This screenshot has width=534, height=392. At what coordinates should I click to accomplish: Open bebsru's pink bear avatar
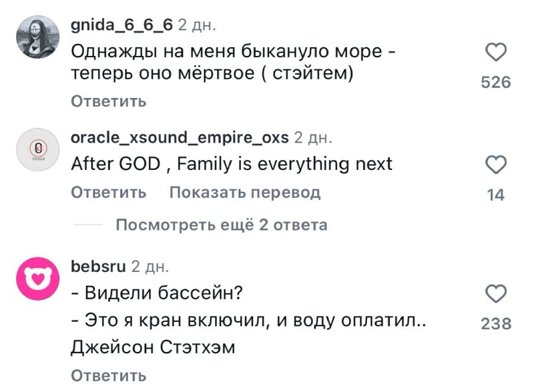pos(37,273)
